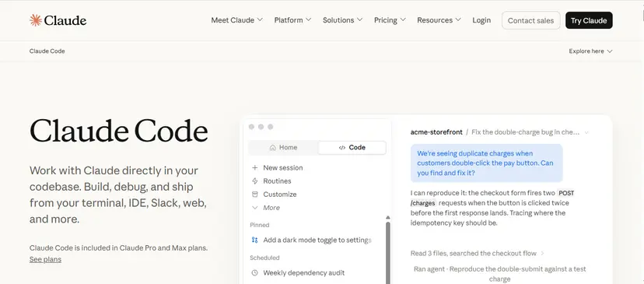Open the Resources dropdown
644x284 pixels.
tap(439, 20)
